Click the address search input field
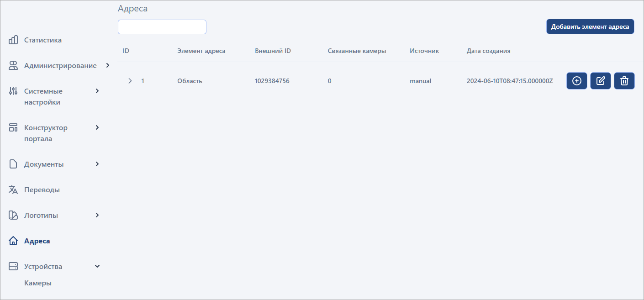644x300 pixels. pyautogui.click(x=162, y=27)
